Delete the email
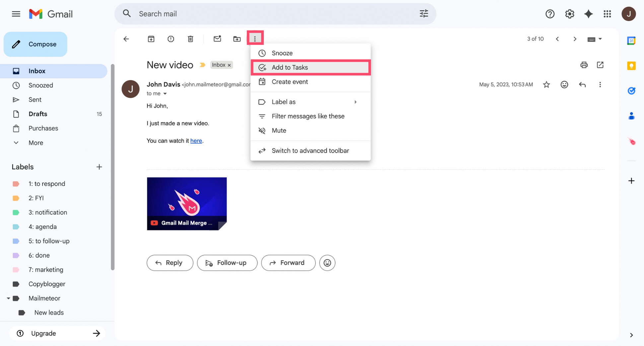The height and width of the screenshot is (346, 644). pos(190,39)
